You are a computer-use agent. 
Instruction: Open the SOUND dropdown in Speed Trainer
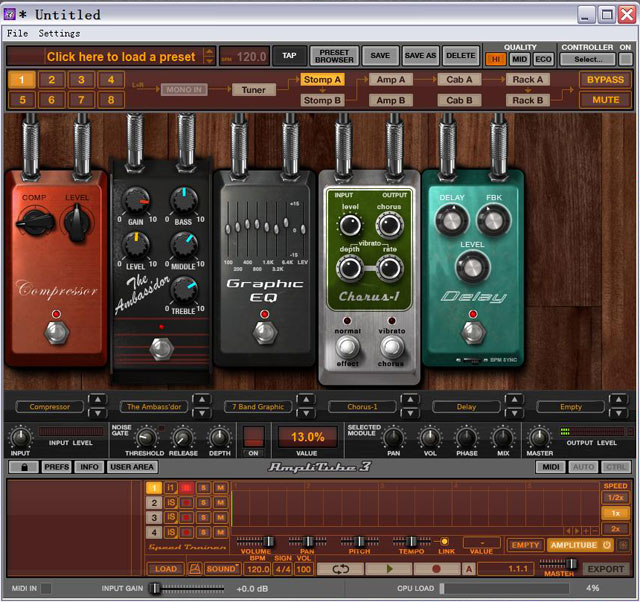coord(222,569)
